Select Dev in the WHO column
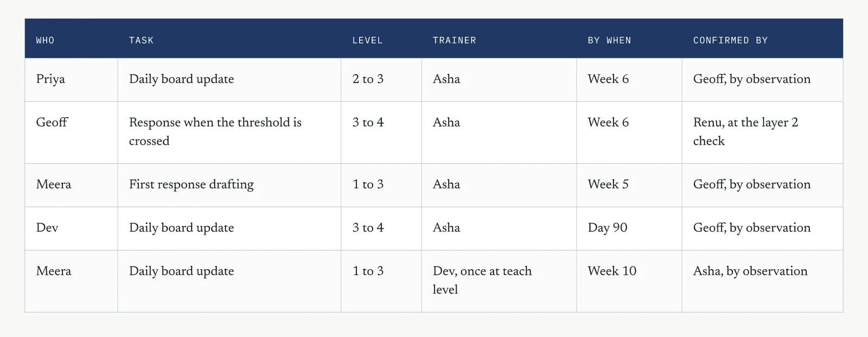Image resolution: width=868 pixels, height=337 pixels. tap(71, 228)
